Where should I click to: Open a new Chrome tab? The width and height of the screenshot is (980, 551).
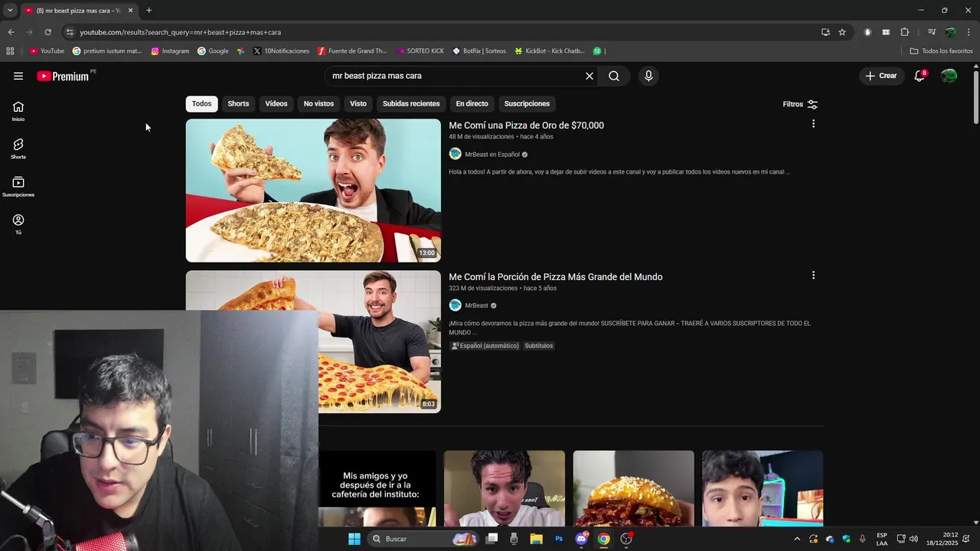click(149, 10)
